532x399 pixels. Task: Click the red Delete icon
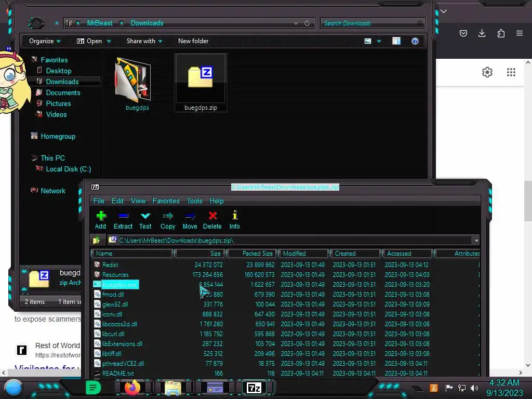pos(212,220)
